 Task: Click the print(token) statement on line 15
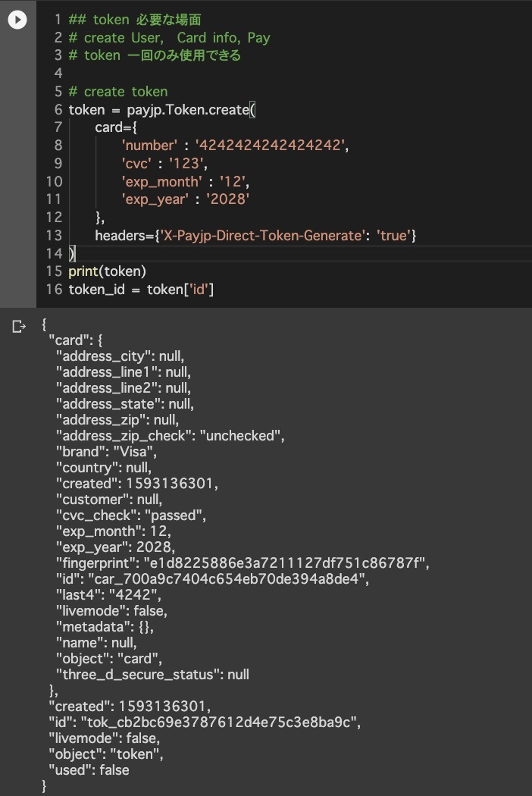(x=107, y=271)
